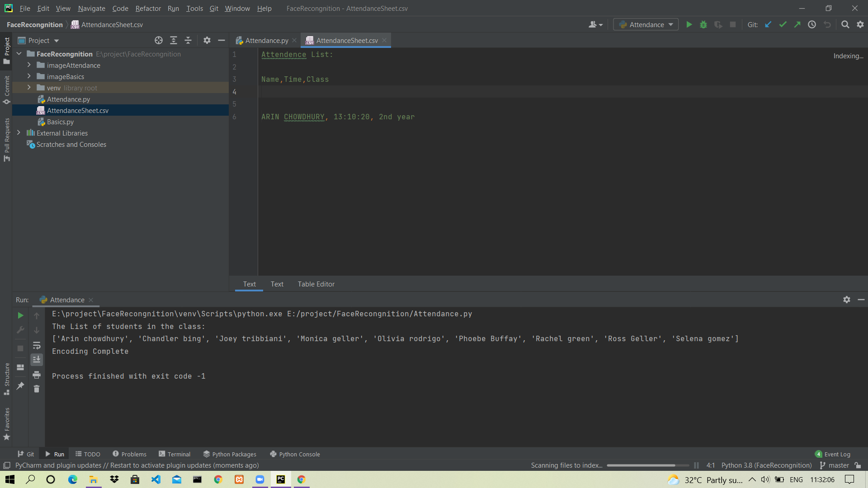
Task: Switch to Attendance.py editor tab
Action: [266, 41]
